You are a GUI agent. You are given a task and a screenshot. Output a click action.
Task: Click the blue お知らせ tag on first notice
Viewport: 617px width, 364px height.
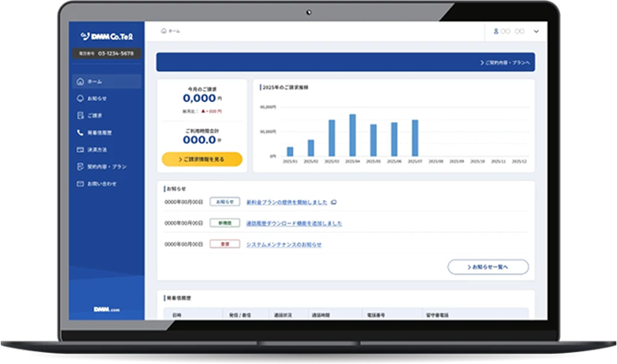click(x=225, y=202)
